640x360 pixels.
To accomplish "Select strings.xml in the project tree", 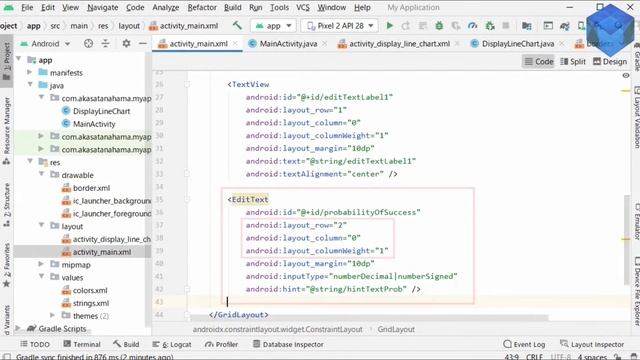I will coord(91,303).
